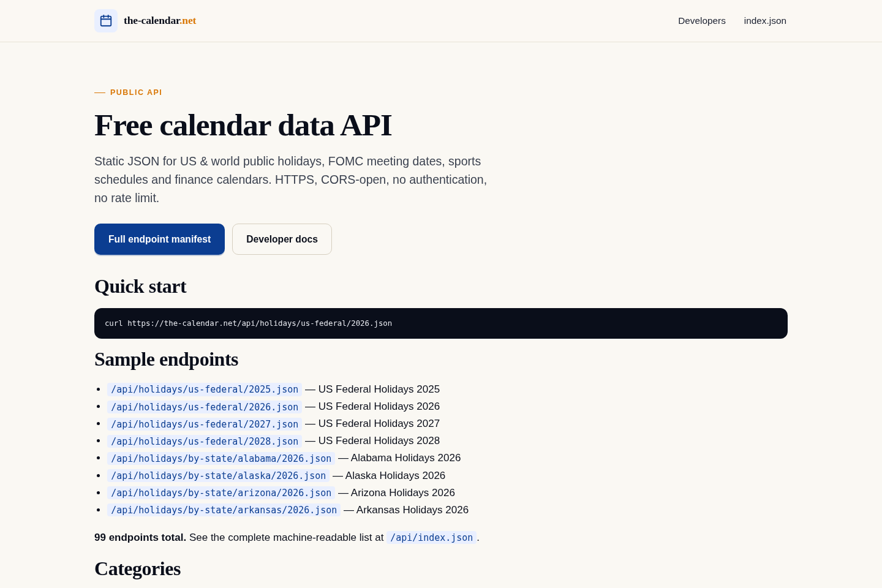Click the PUBLIC API label

(x=136, y=92)
